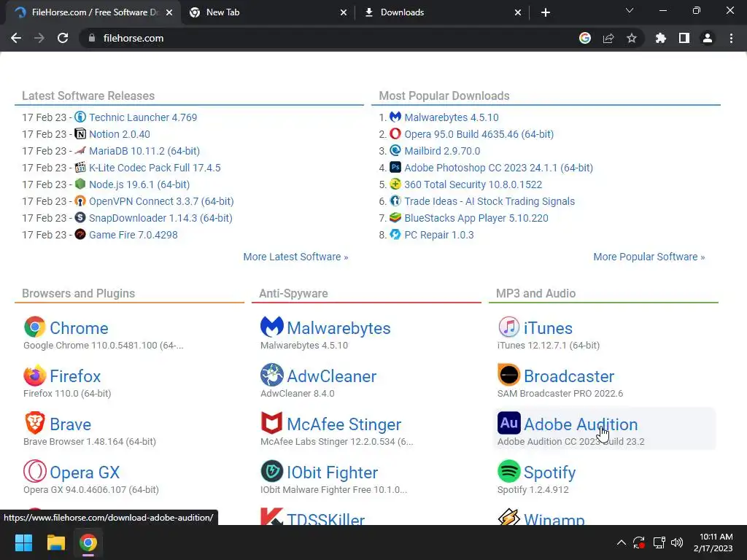Click the Node.js green hexagon icon
Viewport: 747px width, 560px height.
(x=80, y=184)
